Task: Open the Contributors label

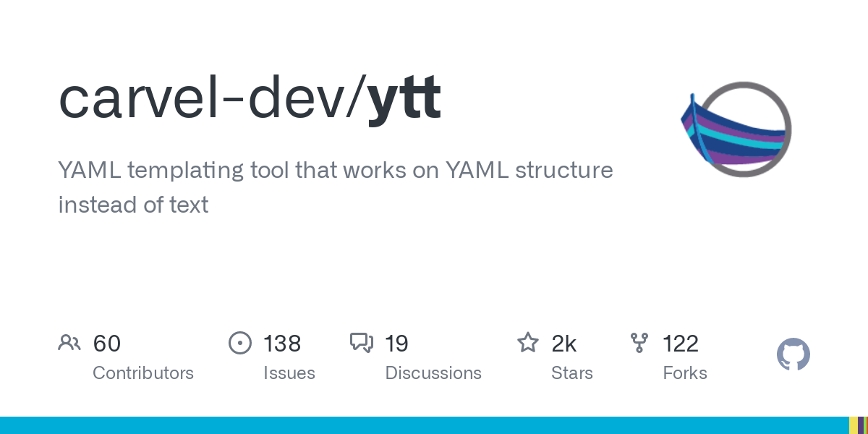Action: click(143, 373)
